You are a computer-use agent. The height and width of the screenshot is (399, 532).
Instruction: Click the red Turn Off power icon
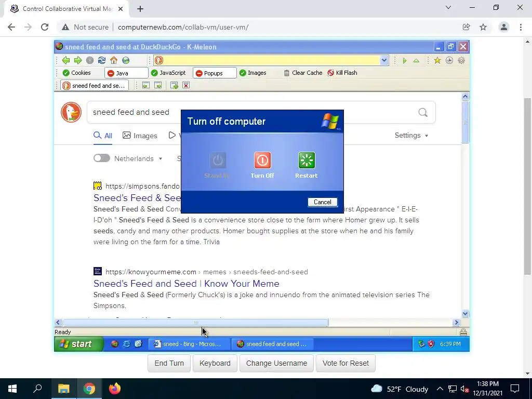click(x=262, y=160)
